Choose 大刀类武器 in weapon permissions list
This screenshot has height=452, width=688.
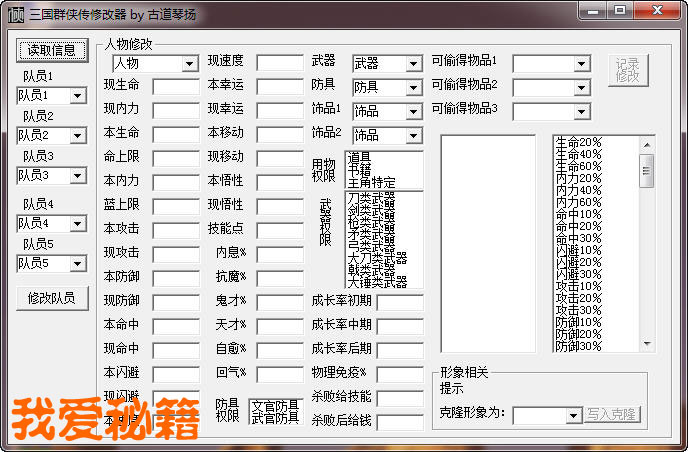(x=377, y=257)
